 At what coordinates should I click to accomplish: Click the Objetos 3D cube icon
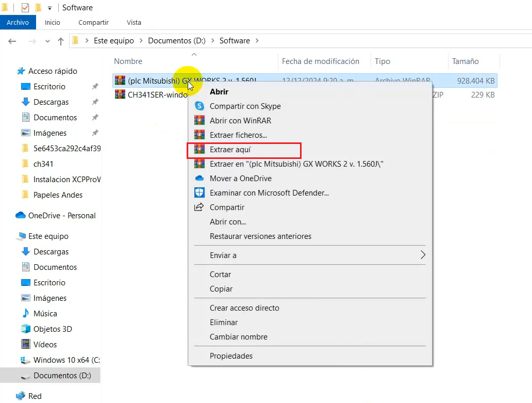[x=26, y=329]
